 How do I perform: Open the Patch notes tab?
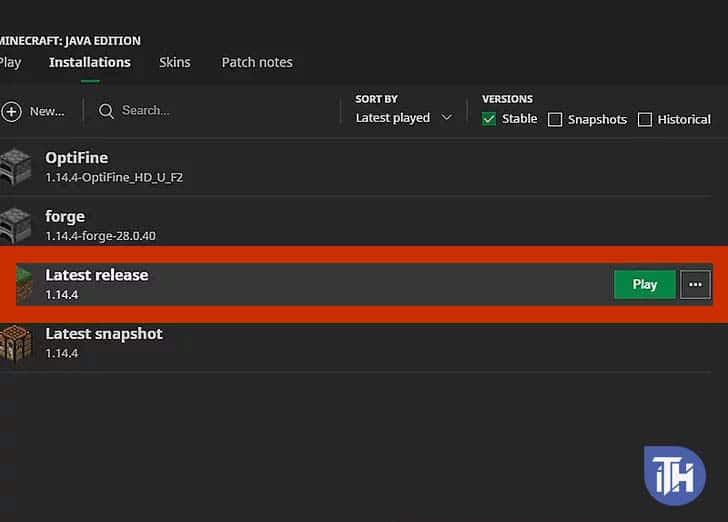(x=257, y=62)
